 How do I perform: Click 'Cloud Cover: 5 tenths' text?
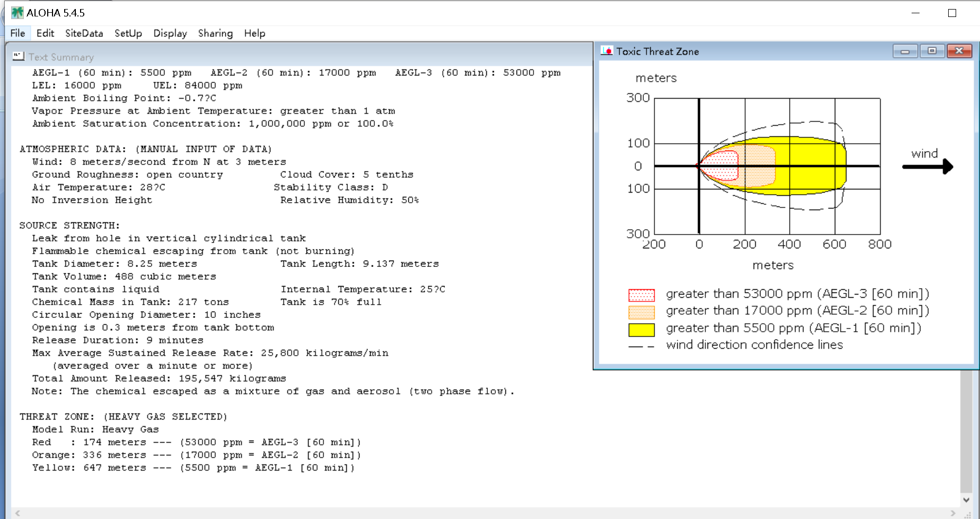click(x=347, y=175)
